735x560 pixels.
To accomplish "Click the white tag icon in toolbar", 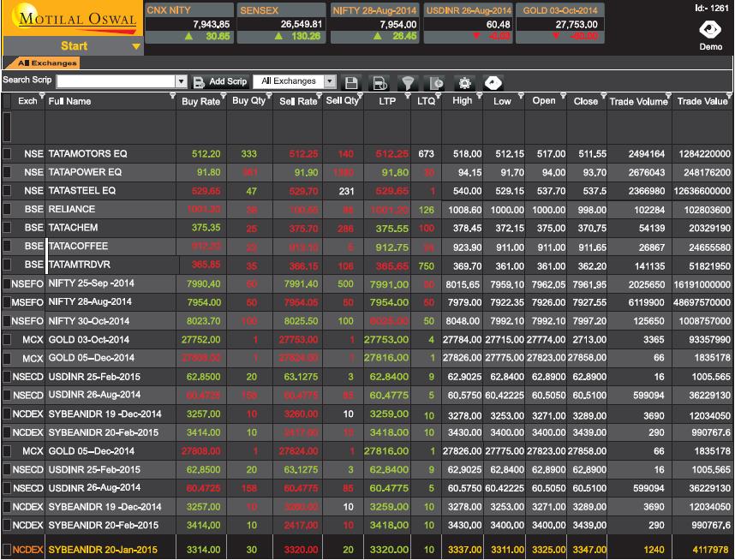I will (493, 83).
